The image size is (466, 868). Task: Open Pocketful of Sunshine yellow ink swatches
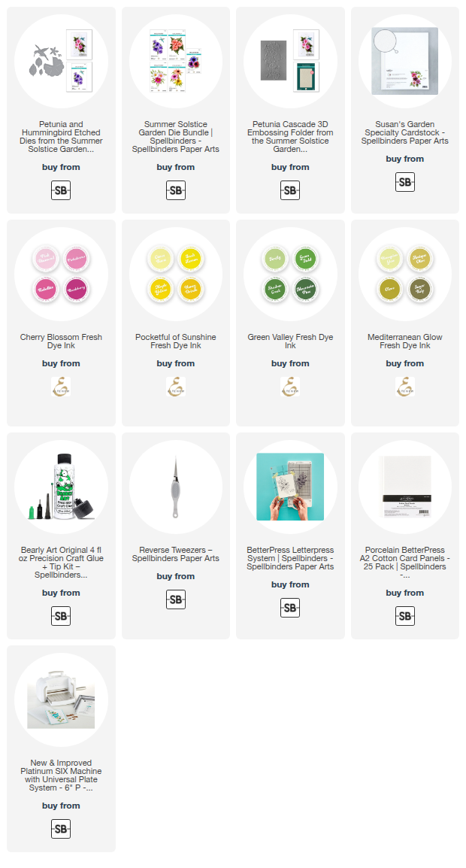click(x=175, y=274)
